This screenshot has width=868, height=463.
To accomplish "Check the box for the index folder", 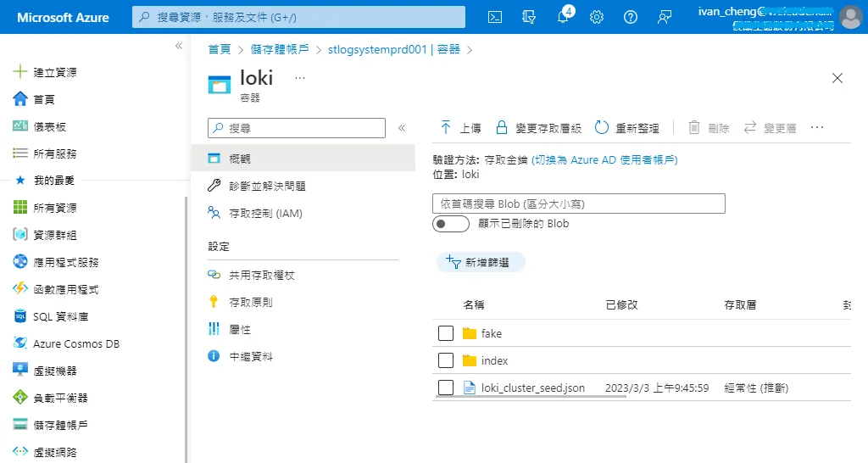I will click(446, 360).
